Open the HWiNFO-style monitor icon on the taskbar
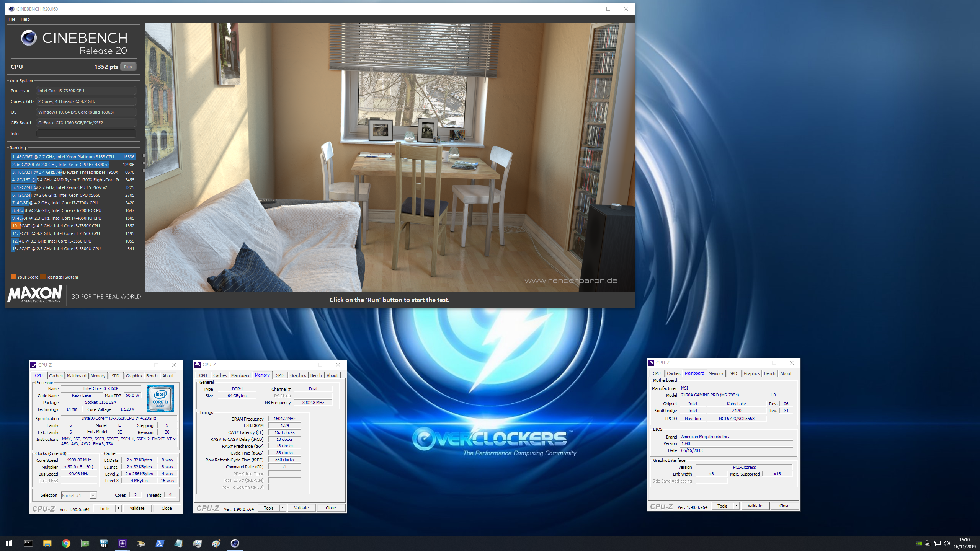 (103, 543)
